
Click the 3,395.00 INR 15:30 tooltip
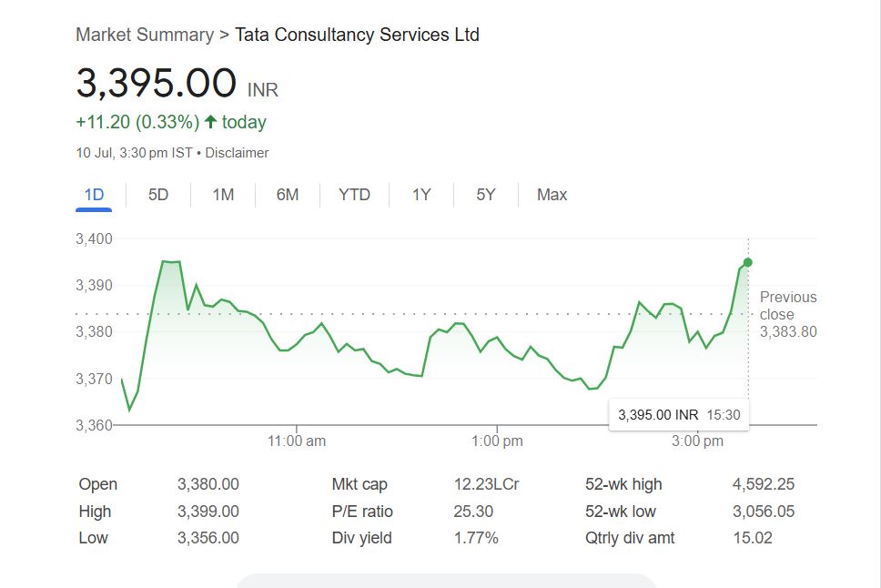pyautogui.click(x=679, y=415)
